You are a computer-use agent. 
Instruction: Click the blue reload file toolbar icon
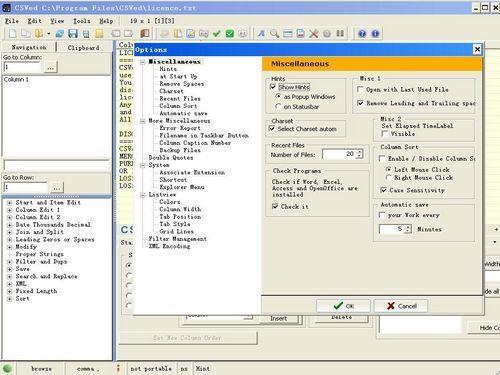(x=60, y=33)
